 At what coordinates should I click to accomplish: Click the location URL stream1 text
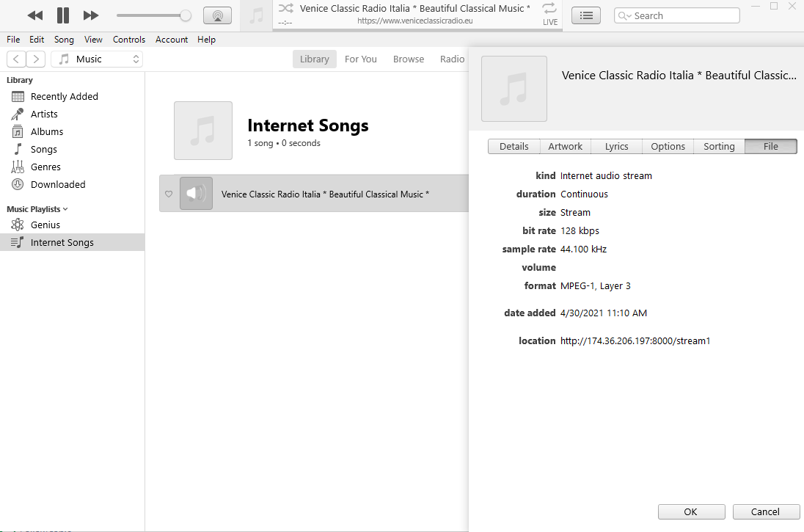[635, 340]
